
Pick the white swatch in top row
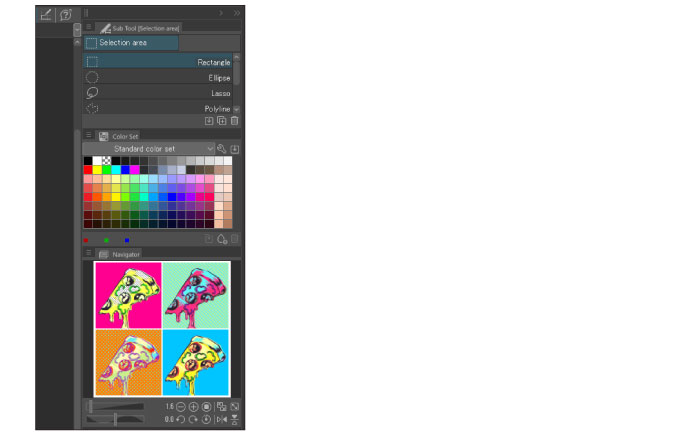click(97, 161)
